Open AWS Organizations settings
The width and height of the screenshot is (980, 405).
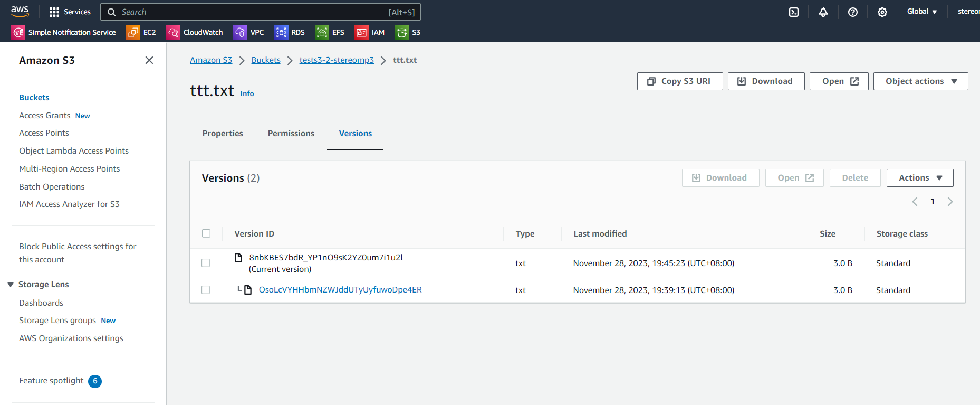pos(71,338)
